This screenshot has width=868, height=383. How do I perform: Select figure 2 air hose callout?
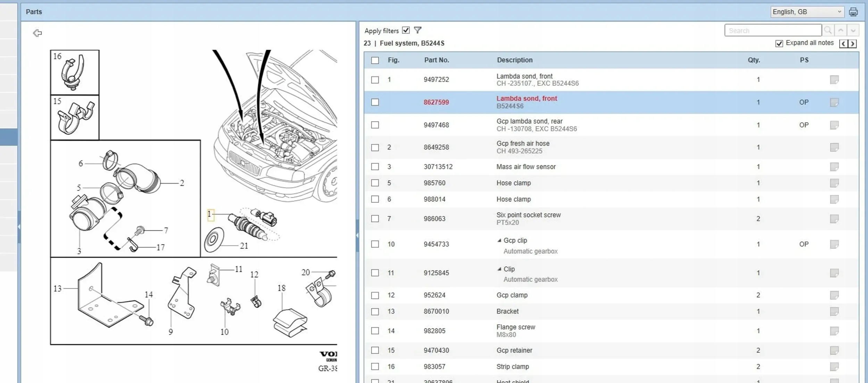[182, 183]
